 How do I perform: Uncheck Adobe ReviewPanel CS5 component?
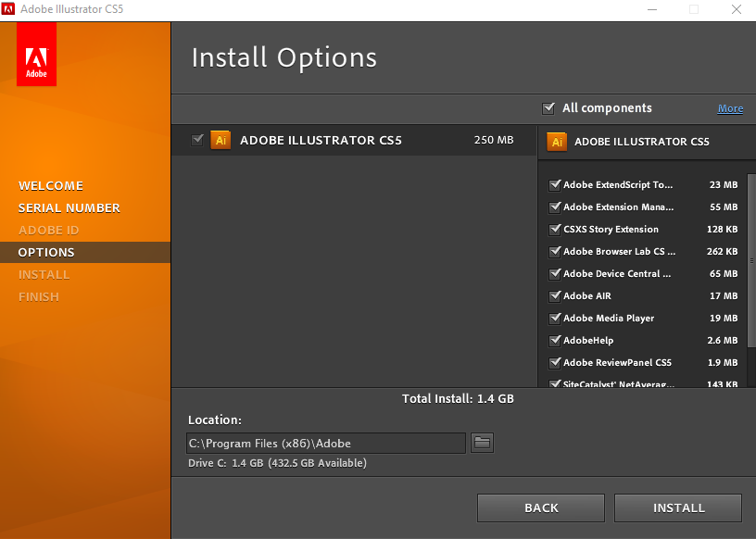point(554,362)
